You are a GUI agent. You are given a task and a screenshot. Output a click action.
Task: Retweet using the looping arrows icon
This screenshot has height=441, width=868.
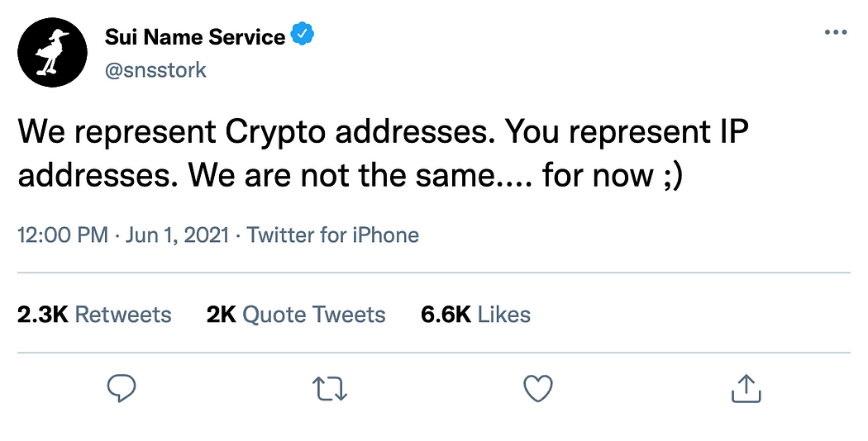pos(330,388)
